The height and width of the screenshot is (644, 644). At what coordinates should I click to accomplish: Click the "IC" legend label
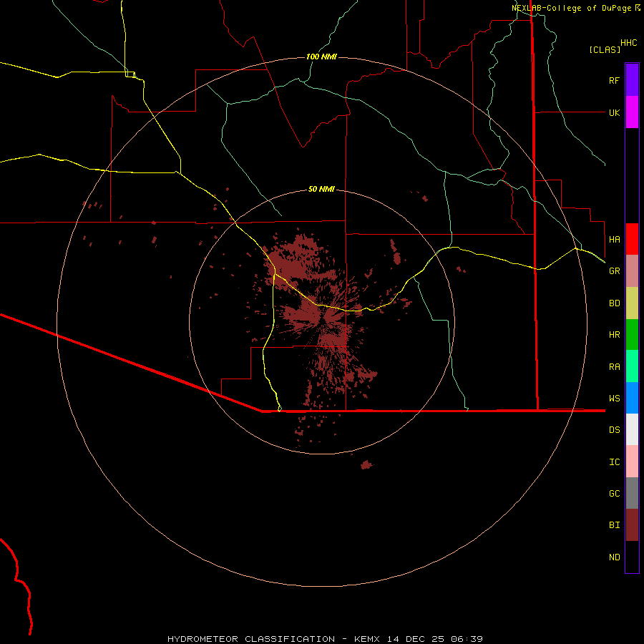pos(614,462)
